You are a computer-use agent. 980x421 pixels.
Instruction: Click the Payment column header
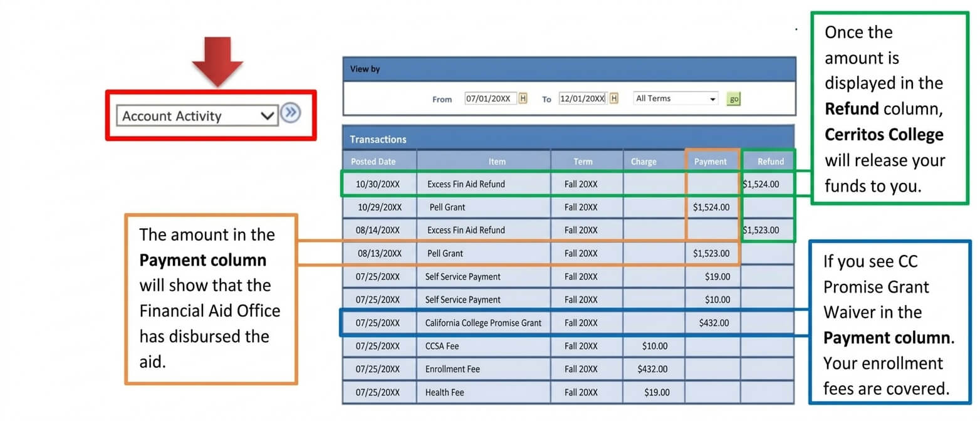(x=711, y=162)
